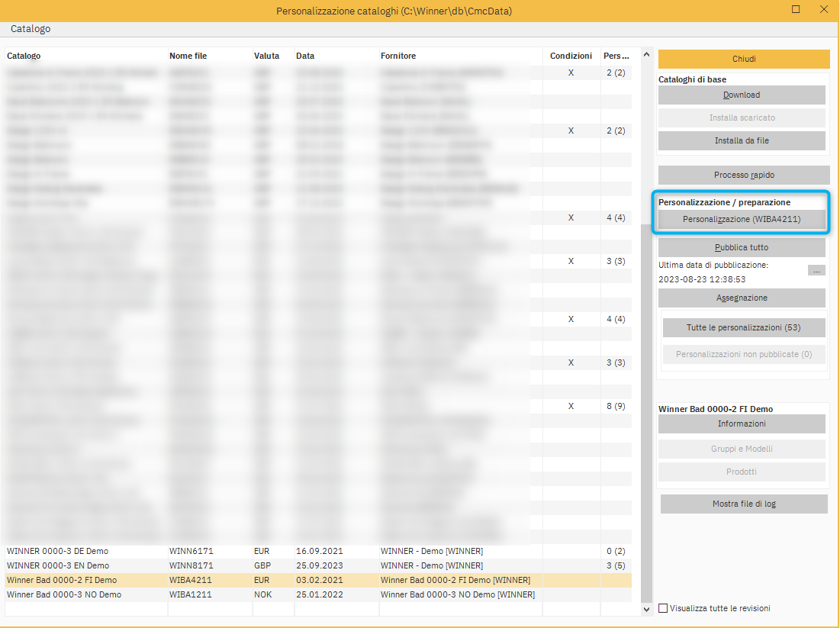Image resolution: width=840 pixels, height=628 pixels.
Task: Sort list by Catalogo column header
Action: coord(24,56)
